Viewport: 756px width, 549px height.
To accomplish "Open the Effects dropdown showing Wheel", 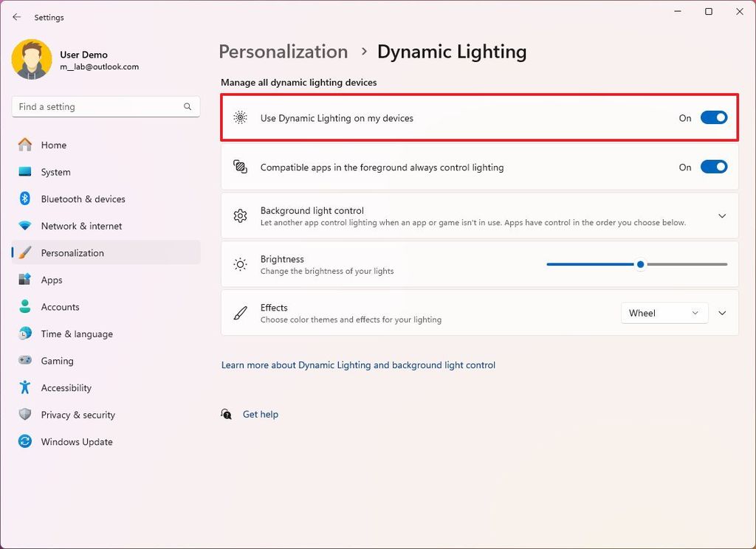I will 663,313.
